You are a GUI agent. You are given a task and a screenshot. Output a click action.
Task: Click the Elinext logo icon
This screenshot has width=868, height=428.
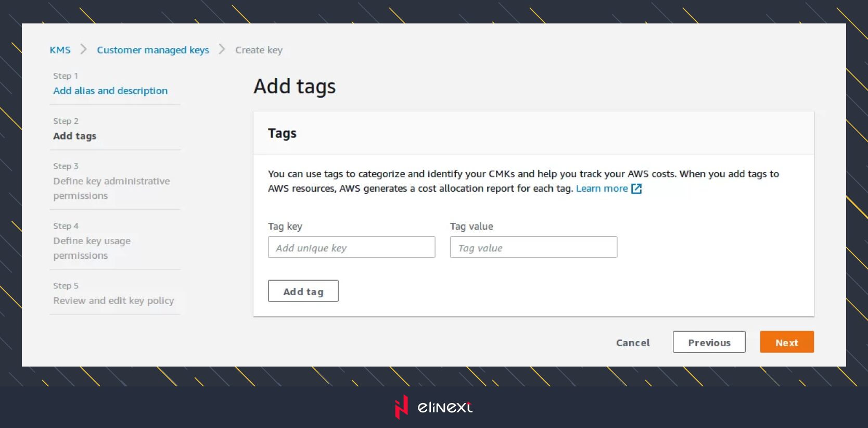coord(401,407)
